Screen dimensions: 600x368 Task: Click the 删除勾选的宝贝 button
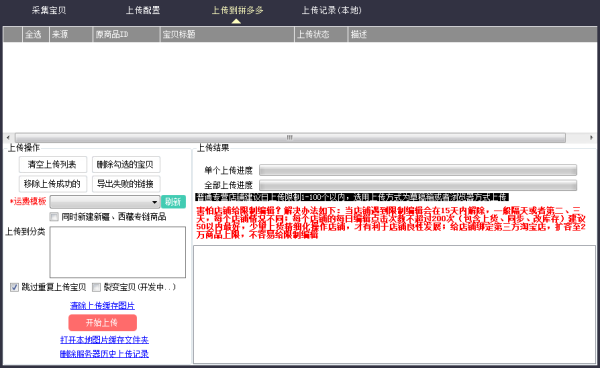(x=126, y=164)
